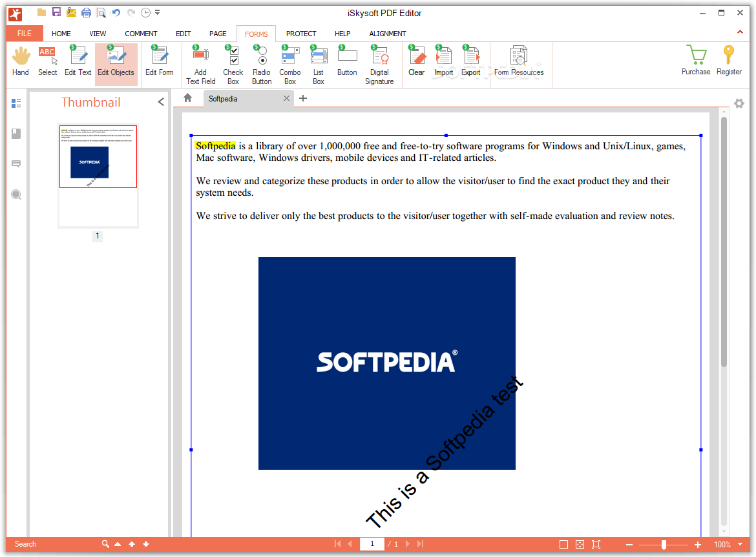
Task: Customize quick access toolbar dropdown
Action: pyautogui.click(x=157, y=12)
